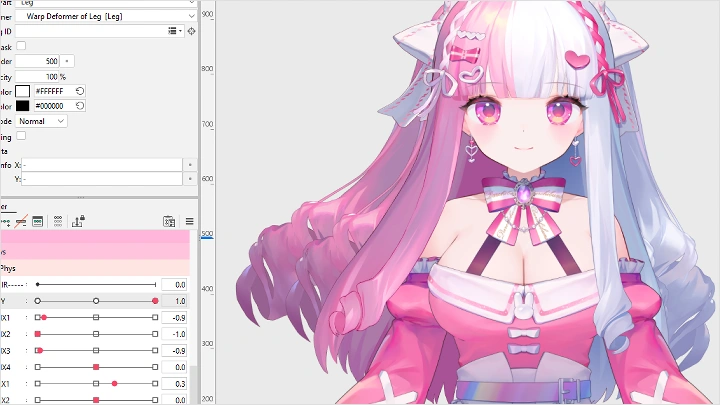The image size is (720, 405).
Task: Toggle the checkbox beside the 'ing' label
Action: pos(21,136)
